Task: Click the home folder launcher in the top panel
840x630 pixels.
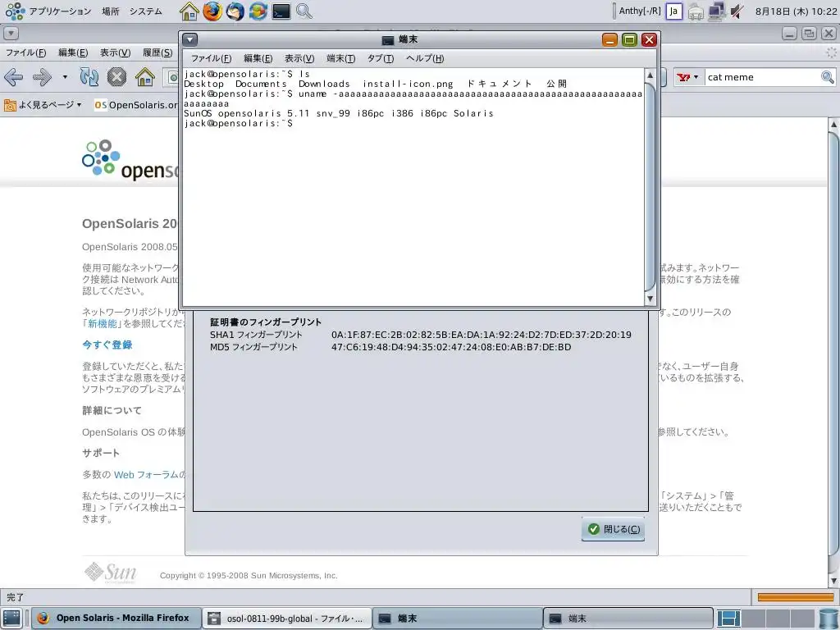Action: pyautogui.click(x=189, y=11)
